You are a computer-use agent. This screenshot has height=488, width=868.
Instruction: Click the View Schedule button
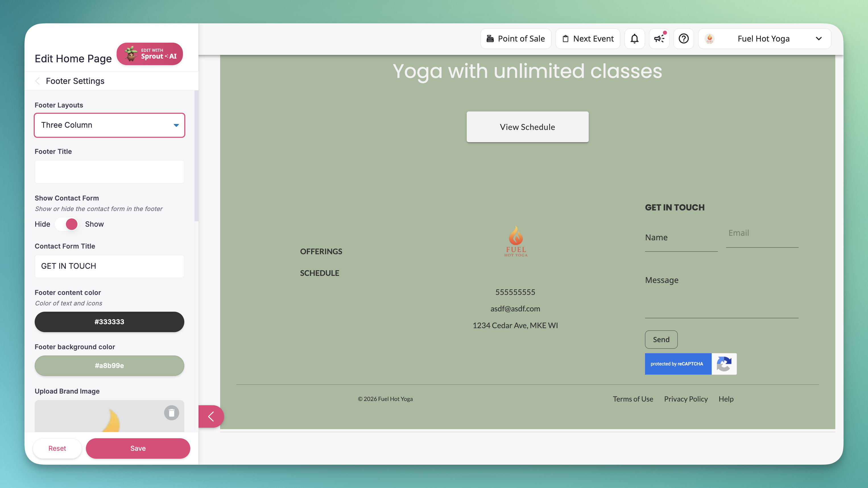(x=527, y=127)
